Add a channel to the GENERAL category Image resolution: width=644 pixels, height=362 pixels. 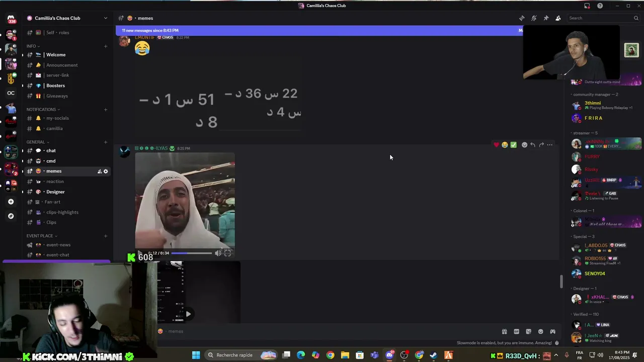point(106,142)
